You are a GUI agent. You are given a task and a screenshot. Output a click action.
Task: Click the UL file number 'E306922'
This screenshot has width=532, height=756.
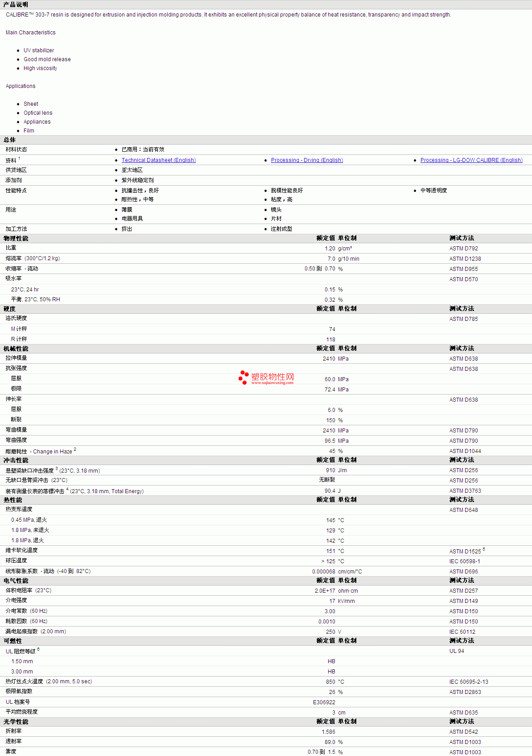click(324, 702)
